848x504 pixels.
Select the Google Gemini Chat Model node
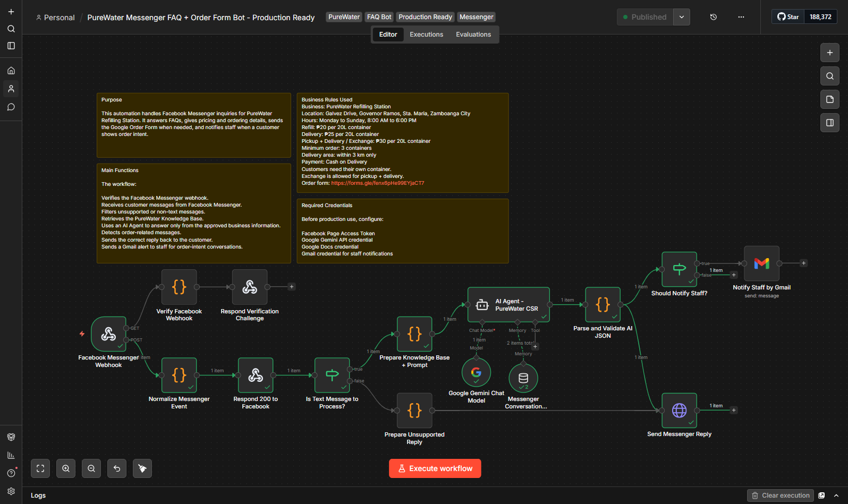pyautogui.click(x=476, y=373)
